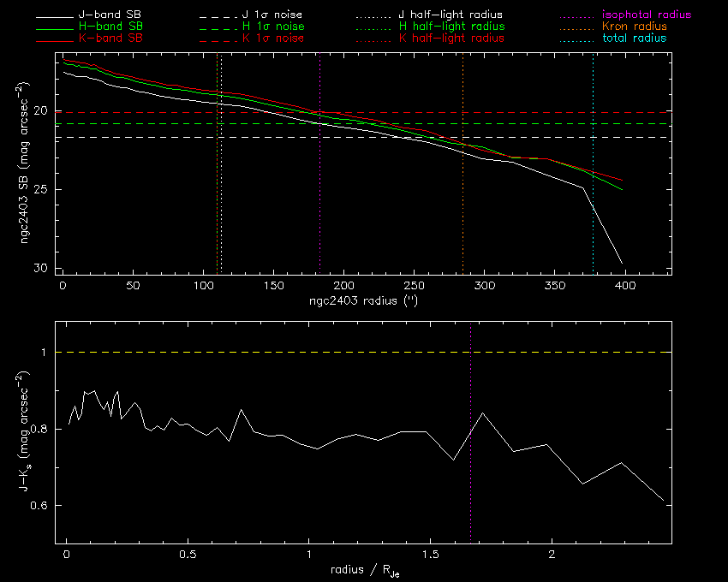
Task: Click the lower plot's radius / RJe axis title
Action: click(364, 571)
